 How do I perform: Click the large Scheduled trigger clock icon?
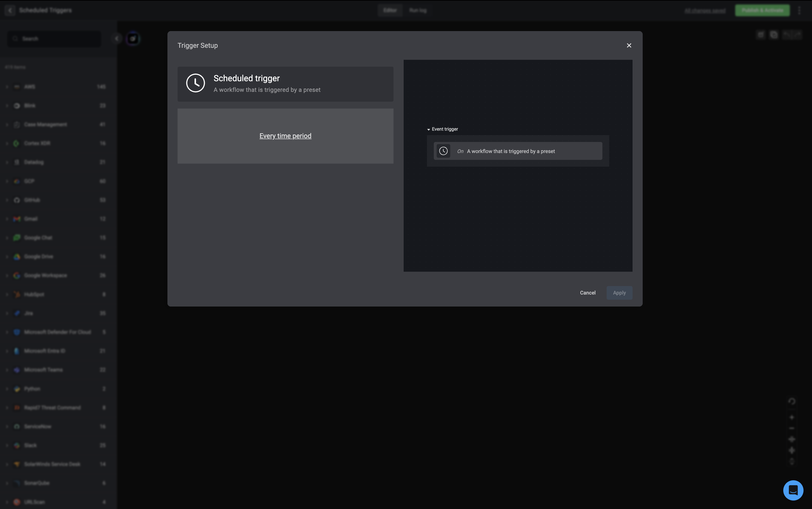[195, 83]
